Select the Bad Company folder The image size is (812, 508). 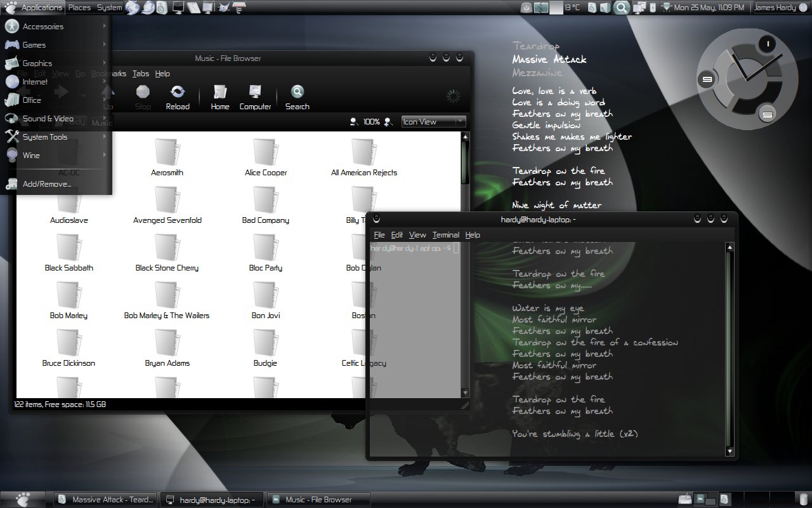pyautogui.click(x=266, y=206)
